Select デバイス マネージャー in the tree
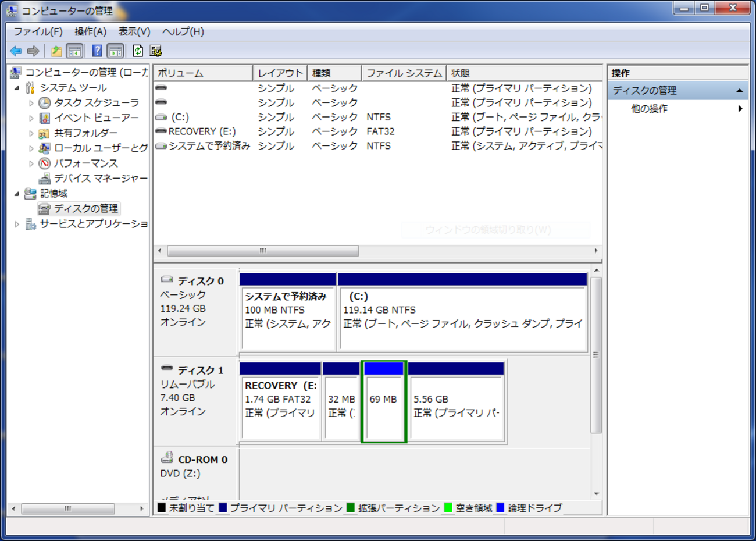 [101, 179]
